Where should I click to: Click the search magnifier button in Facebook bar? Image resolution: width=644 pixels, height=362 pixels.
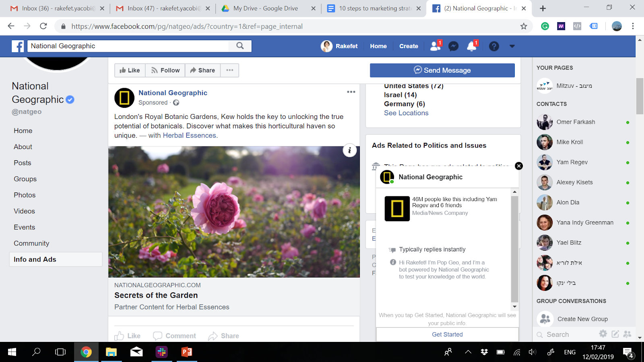point(240,46)
